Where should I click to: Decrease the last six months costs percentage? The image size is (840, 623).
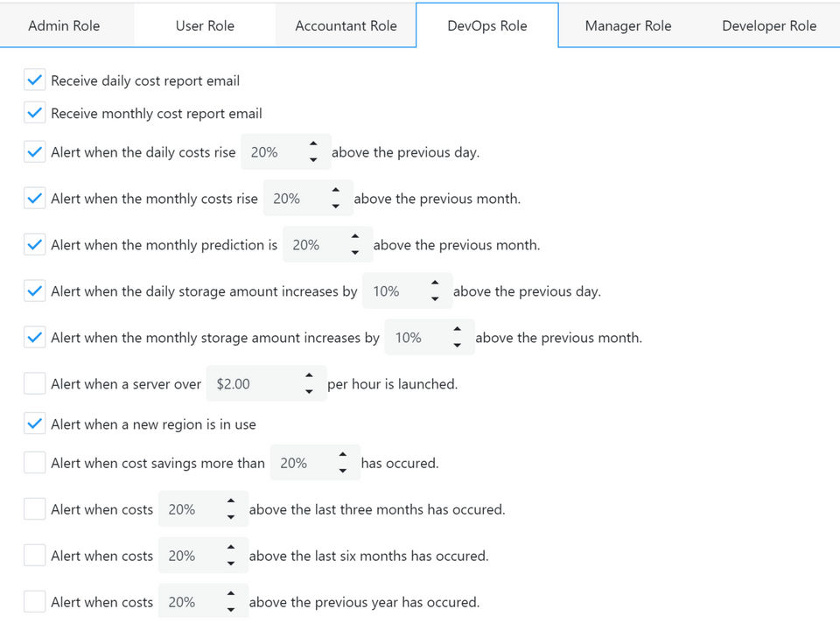click(231, 563)
